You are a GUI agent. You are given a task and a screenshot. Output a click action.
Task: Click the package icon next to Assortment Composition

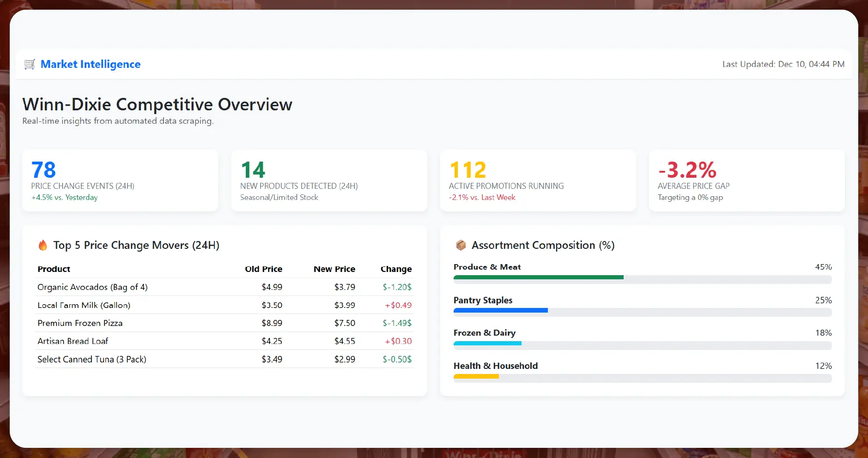(x=460, y=245)
